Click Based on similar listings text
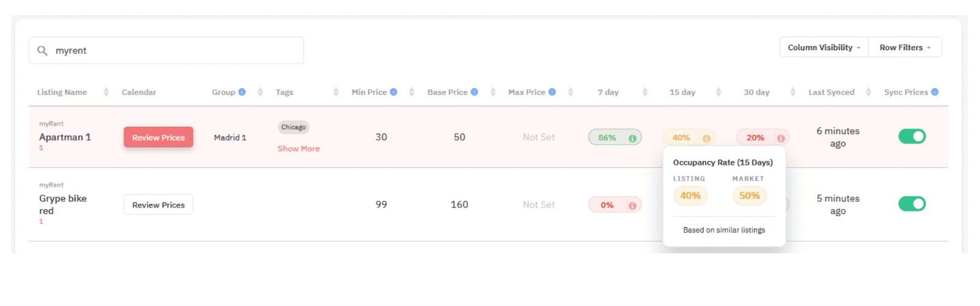 click(724, 230)
